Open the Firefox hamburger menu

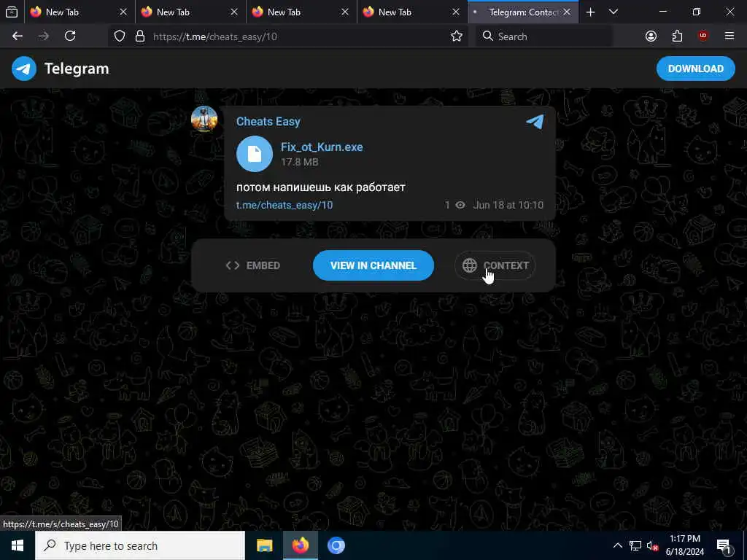coord(729,36)
